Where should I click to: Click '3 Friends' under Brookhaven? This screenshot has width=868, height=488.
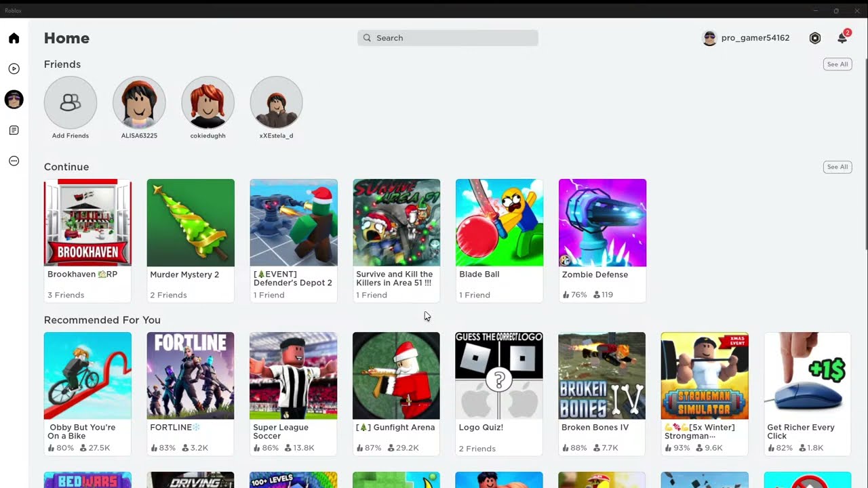(66, 295)
